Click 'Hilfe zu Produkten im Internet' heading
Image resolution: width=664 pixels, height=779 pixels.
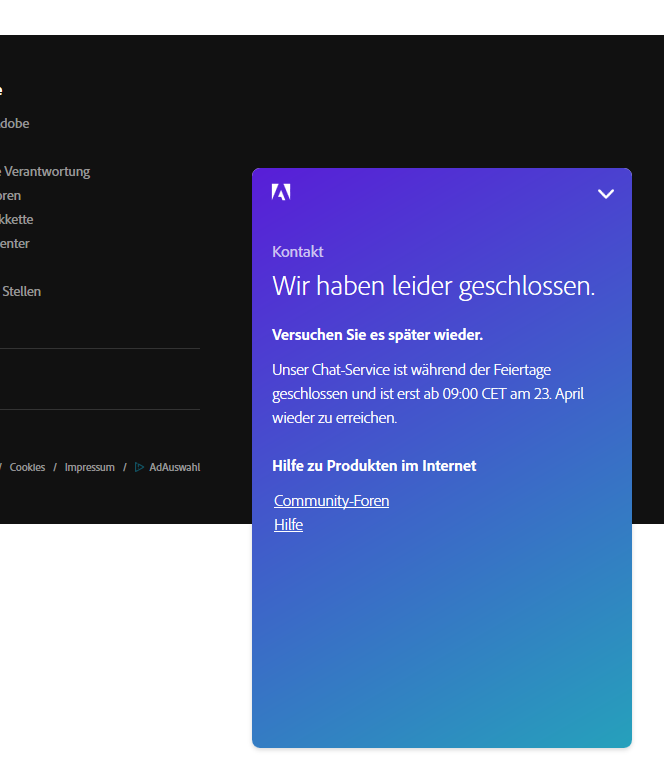point(374,466)
